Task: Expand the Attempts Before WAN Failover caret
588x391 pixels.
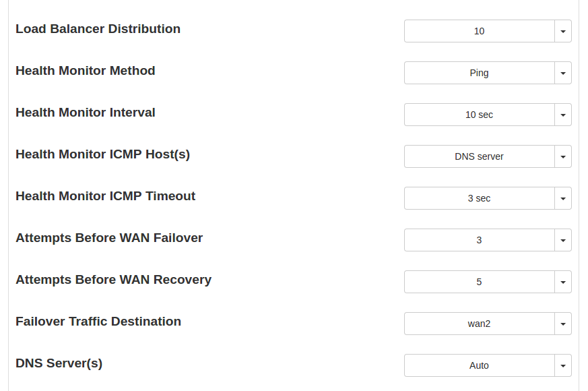Action: click(563, 240)
